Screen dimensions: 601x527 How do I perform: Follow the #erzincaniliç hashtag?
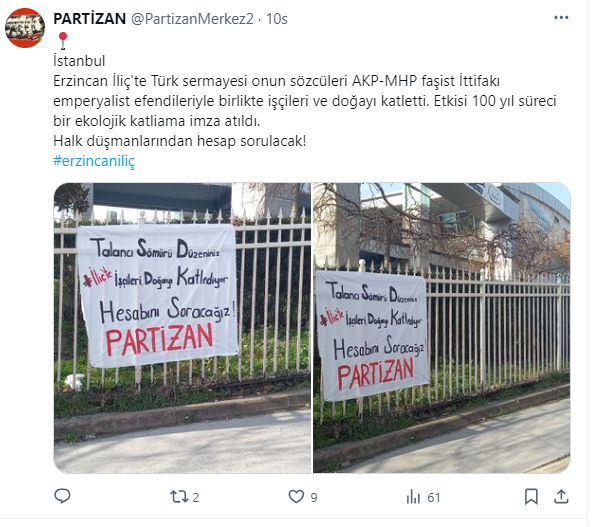(94, 161)
